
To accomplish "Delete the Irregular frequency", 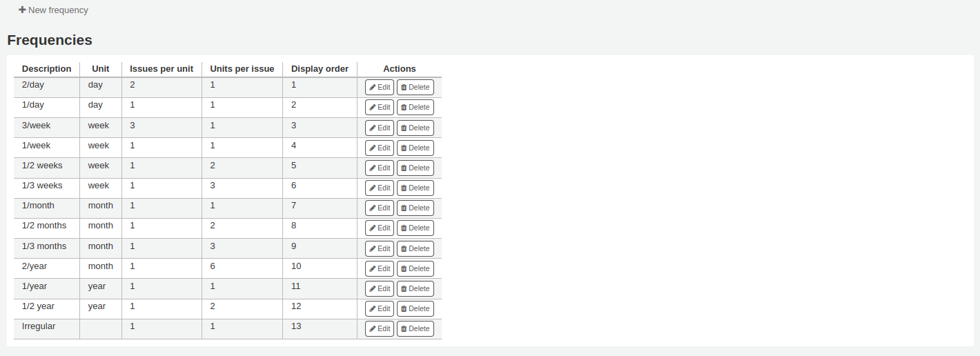I will (x=415, y=328).
